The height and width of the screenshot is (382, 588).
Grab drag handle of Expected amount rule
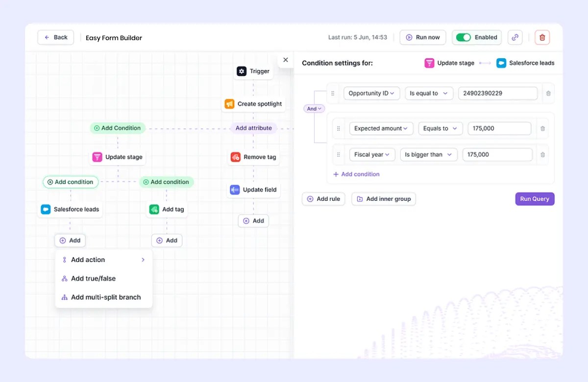[x=338, y=128]
